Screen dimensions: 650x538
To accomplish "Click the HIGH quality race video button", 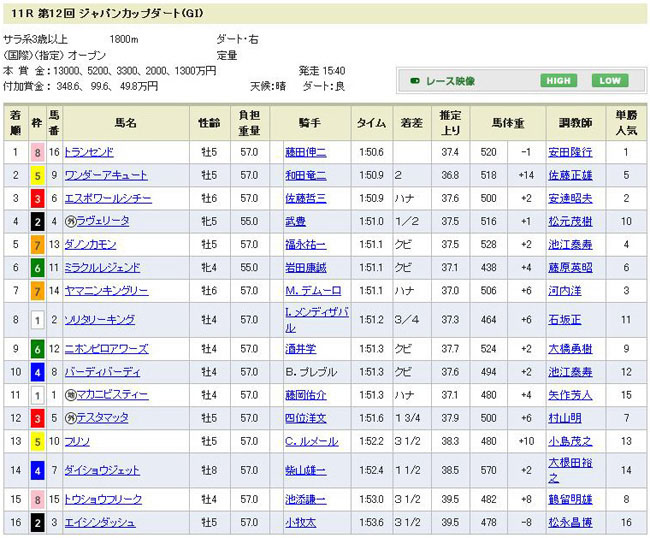I will coord(559,81).
